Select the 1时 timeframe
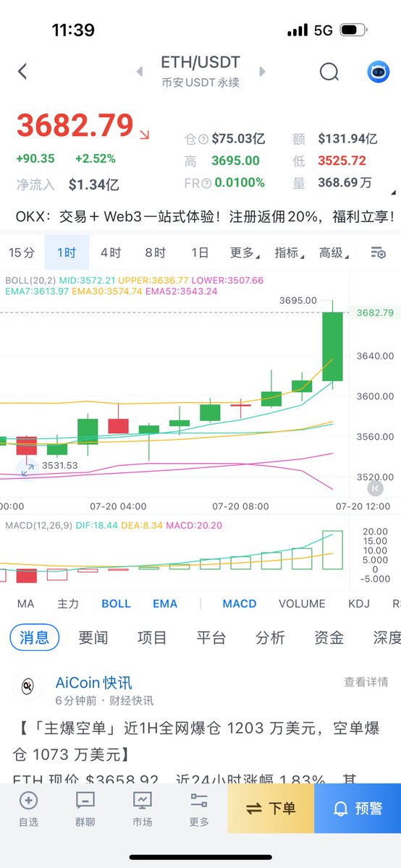Viewport: 401px width, 868px height. (67, 252)
